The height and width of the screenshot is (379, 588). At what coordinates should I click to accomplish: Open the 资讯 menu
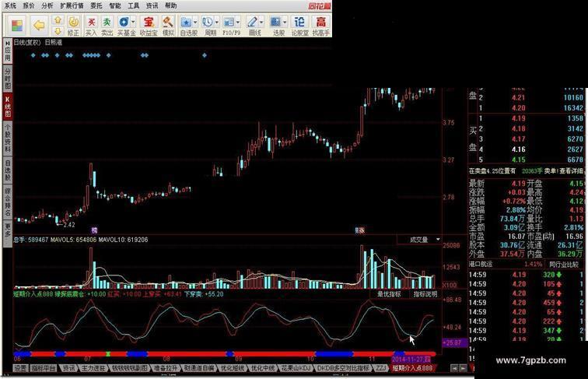pos(152,5)
